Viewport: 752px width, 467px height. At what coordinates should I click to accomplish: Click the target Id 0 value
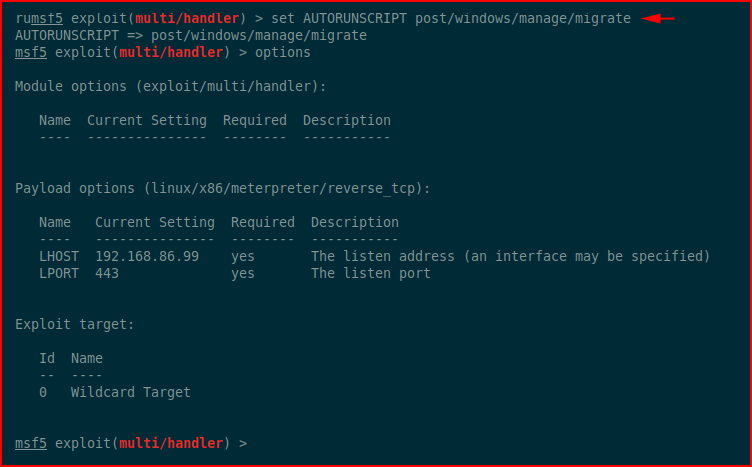43,392
